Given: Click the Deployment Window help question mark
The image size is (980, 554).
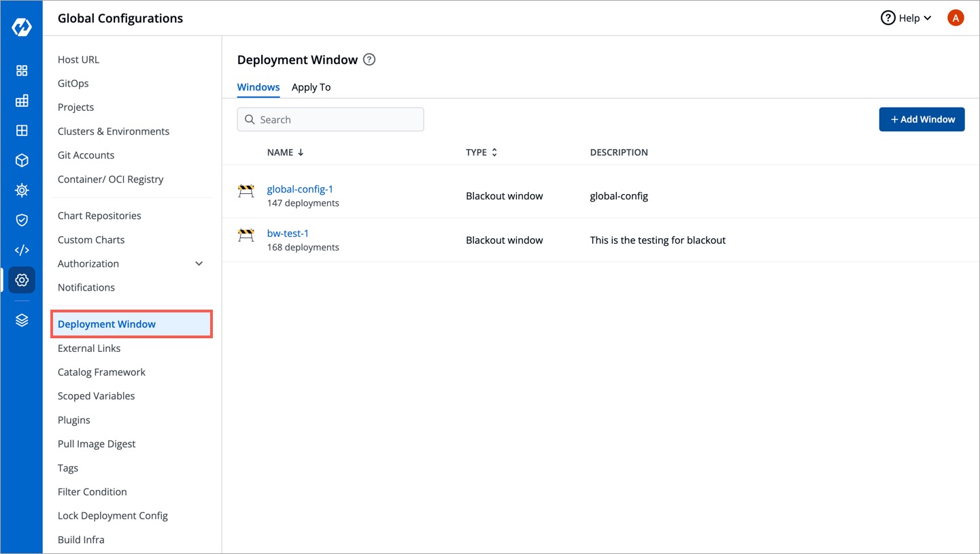Looking at the screenshot, I should click(369, 59).
